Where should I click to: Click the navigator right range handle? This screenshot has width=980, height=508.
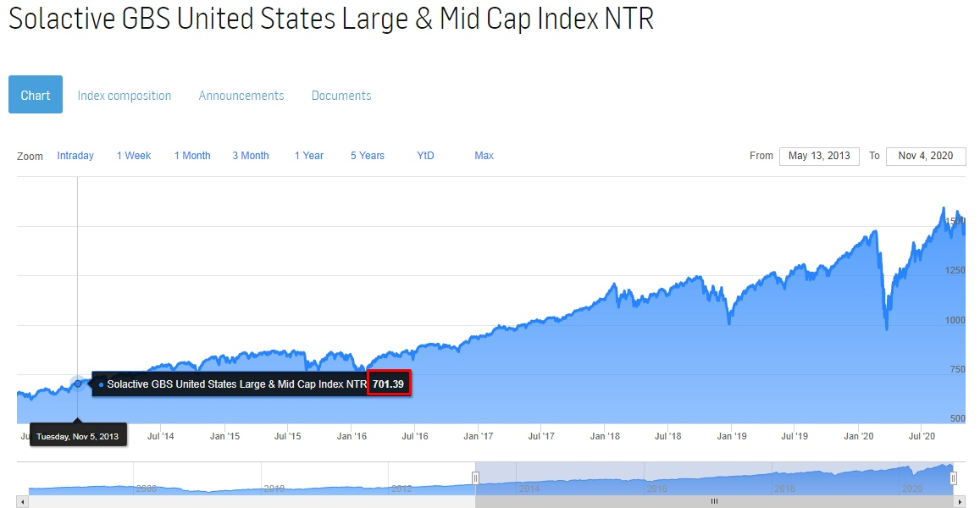[x=954, y=478]
